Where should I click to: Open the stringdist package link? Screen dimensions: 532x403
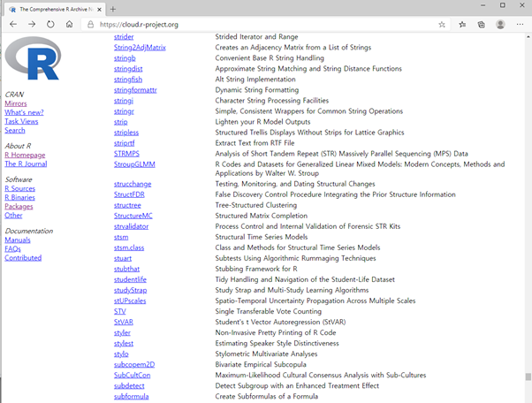128,69
